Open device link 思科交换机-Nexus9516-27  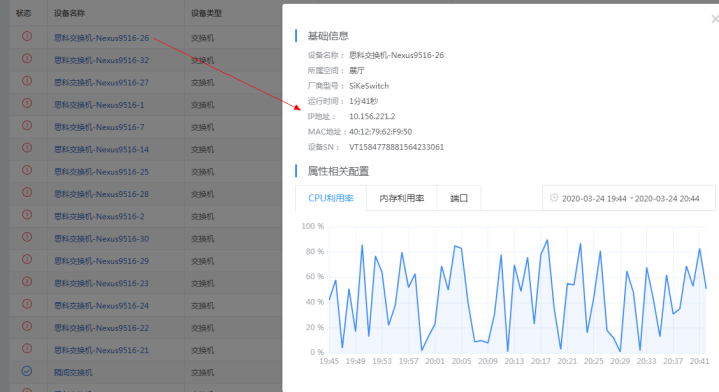101,83
